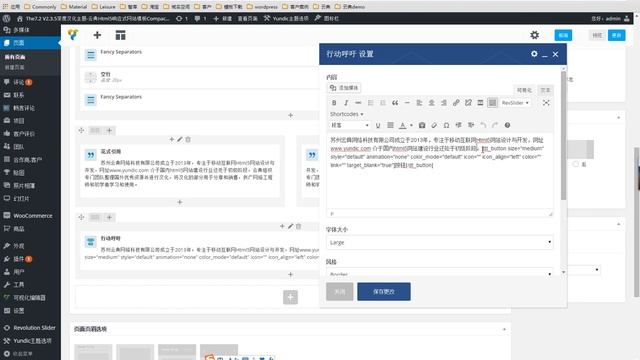The height and width of the screenshot is (360, 640).
Task: Open the special character omega tool
Action: point(447,125)
